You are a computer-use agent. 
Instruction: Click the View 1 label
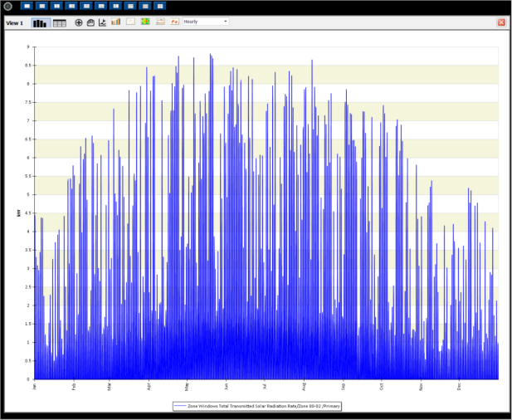point(14,23)
